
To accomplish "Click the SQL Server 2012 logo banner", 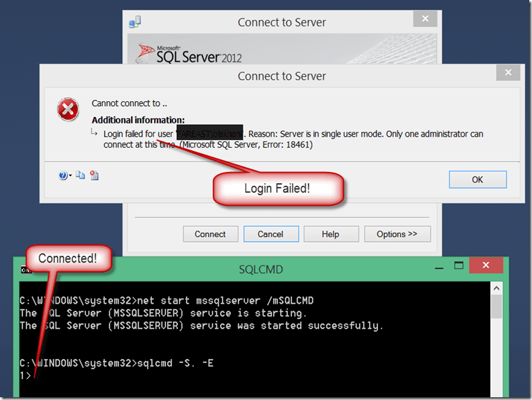I will click(191, 53).
